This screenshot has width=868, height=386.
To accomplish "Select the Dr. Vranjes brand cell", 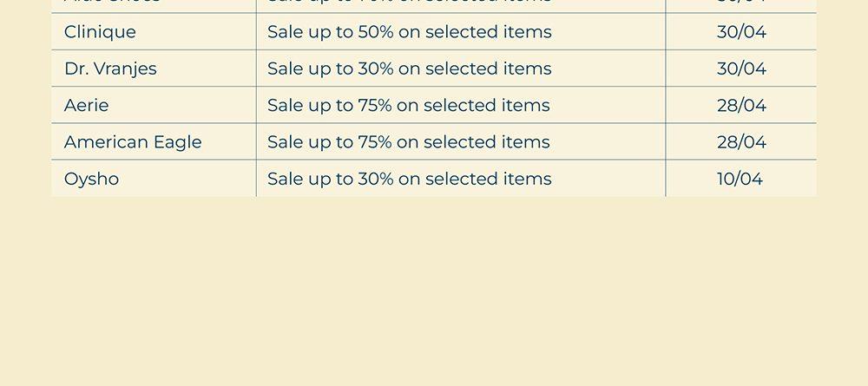I will (110, 69).
